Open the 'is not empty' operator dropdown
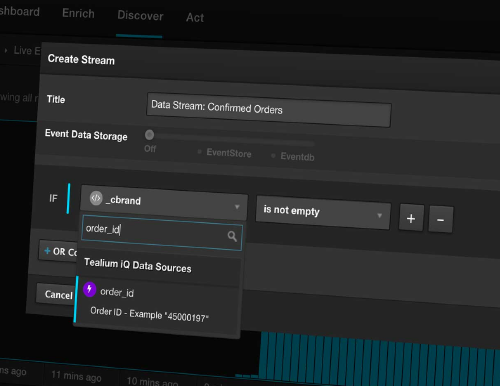This screenshot has width=500, height=386. point(323,212)
